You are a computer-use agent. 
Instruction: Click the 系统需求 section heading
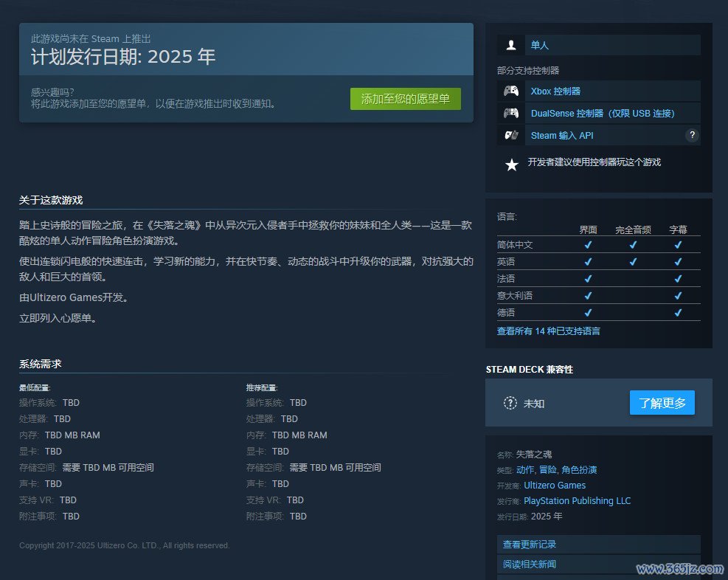[x=40, y=364]
